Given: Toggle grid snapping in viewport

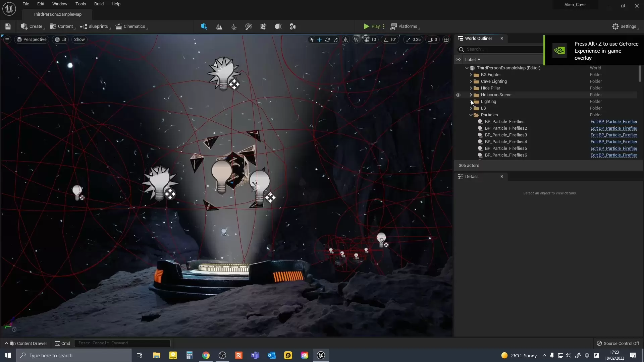Looking at the screenshot, I should (367, 40).
